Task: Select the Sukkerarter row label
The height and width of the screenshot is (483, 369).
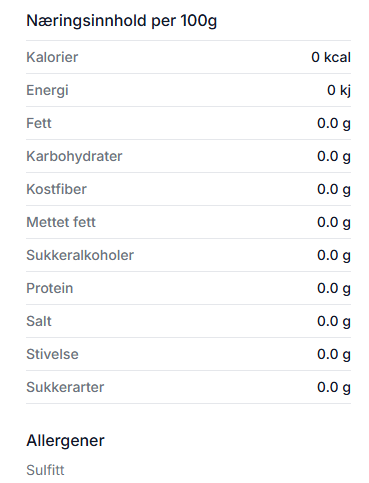Action: coord(65,387)
